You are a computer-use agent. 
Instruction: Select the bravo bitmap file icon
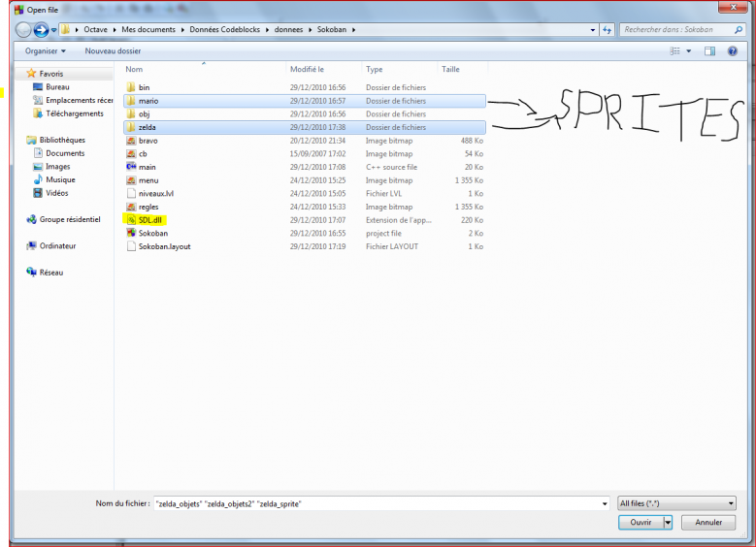pos(131,141)
